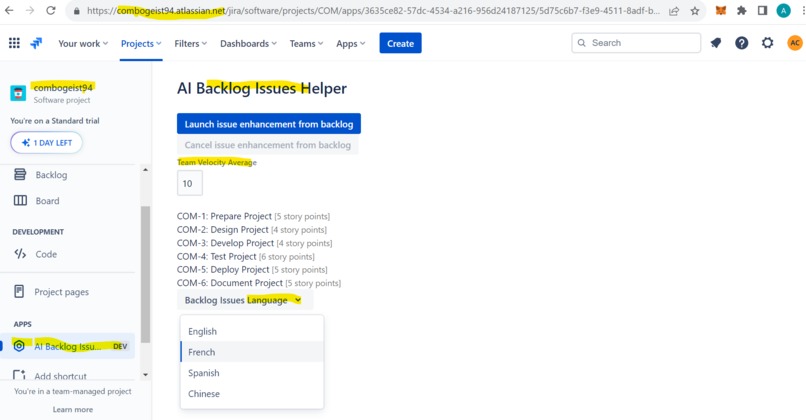This screenshot has height=420, width=806.
Task: Select English from language list
Action: click(252, 332)
